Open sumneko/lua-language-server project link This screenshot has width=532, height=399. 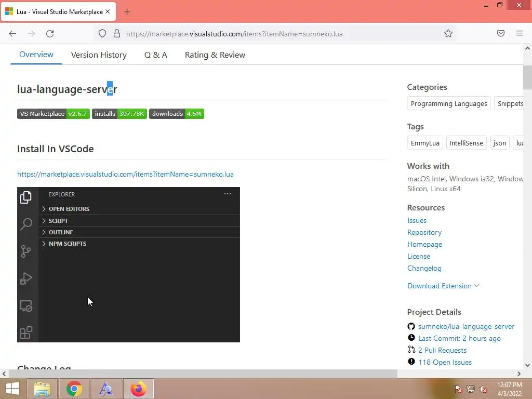466,326
